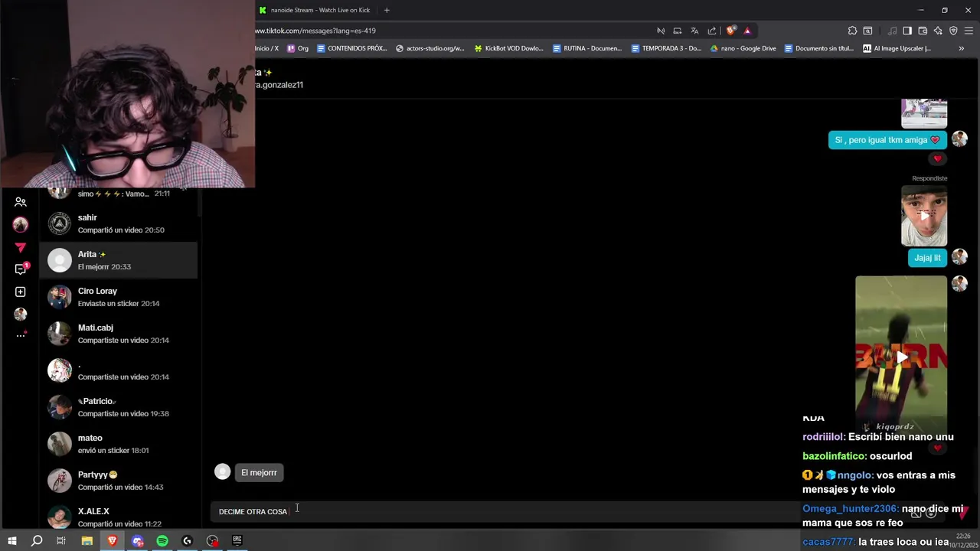
Task: Open Partyyy conversation
Action: click(x=119, y=481)
